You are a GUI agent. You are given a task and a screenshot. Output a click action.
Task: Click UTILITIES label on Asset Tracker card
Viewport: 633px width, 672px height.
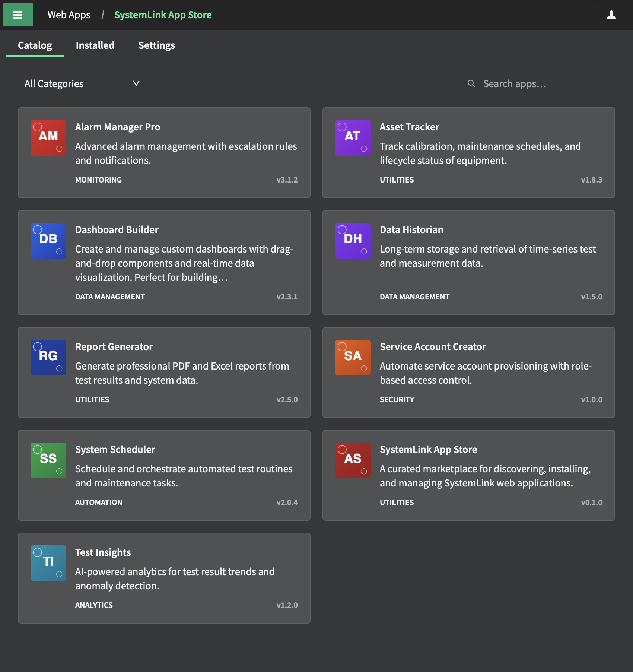click(397, 180)
